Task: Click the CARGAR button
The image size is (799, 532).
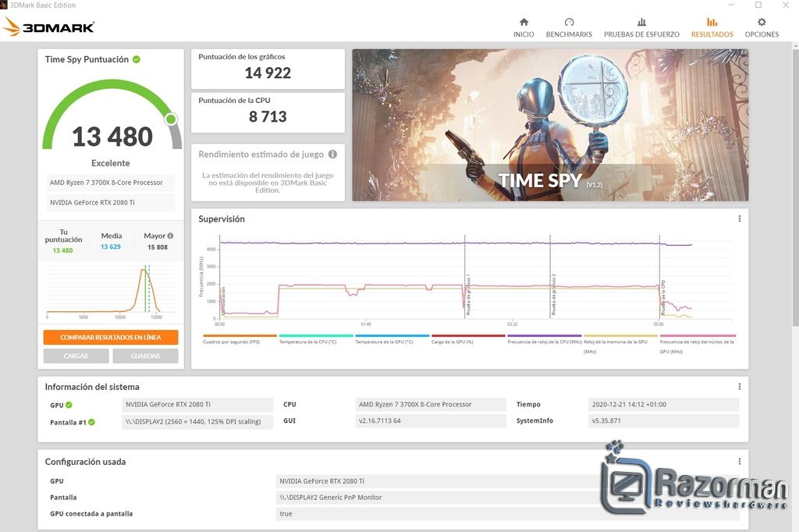Action: pyautogui.click(x=76, y=356)
